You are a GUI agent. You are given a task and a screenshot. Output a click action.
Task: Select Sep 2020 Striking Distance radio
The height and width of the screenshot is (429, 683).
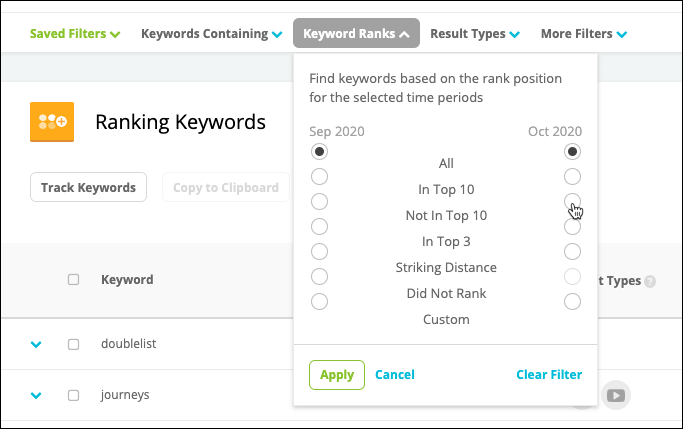319,251
